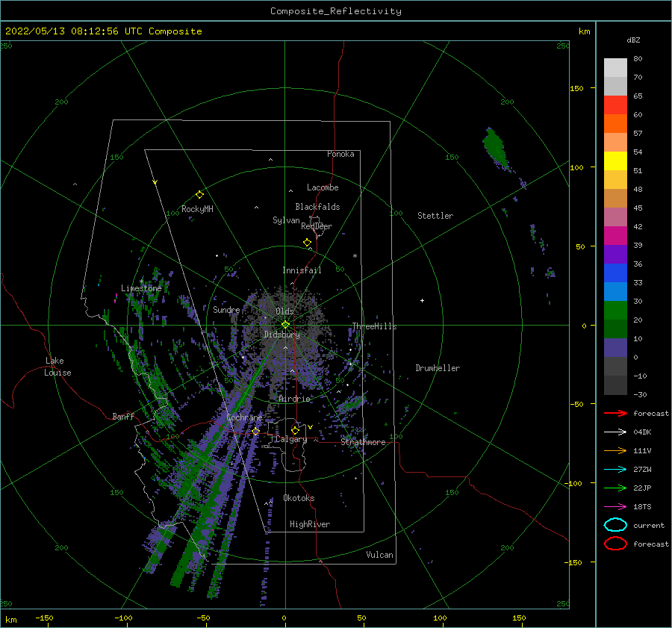Click the Innisfail label
672x628 pixels.
tap(302, 270)
